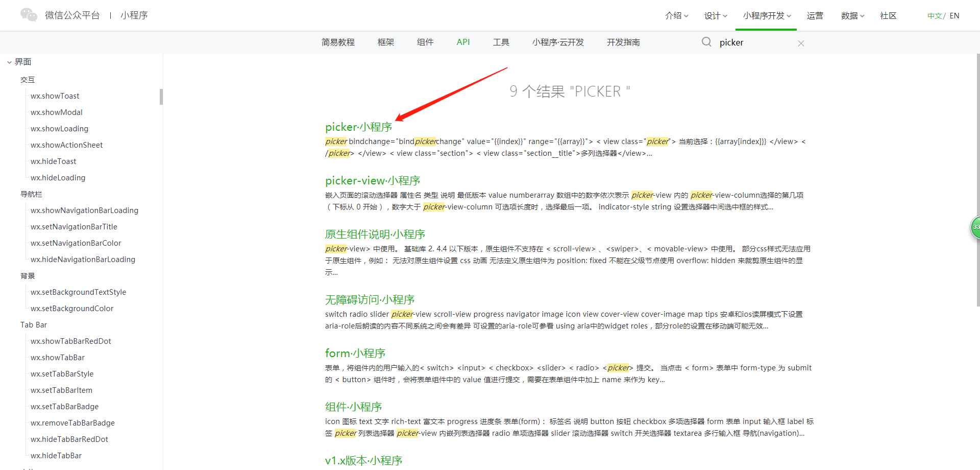Viewport: 980px width, 470px height.
Task: Open wx.setBackgroundTextStyle in sidebar
Action: [x=78, y=292]
